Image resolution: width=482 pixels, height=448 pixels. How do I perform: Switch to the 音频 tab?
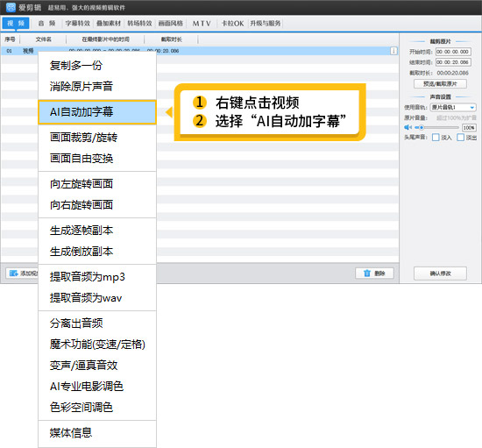click(46, 24)
